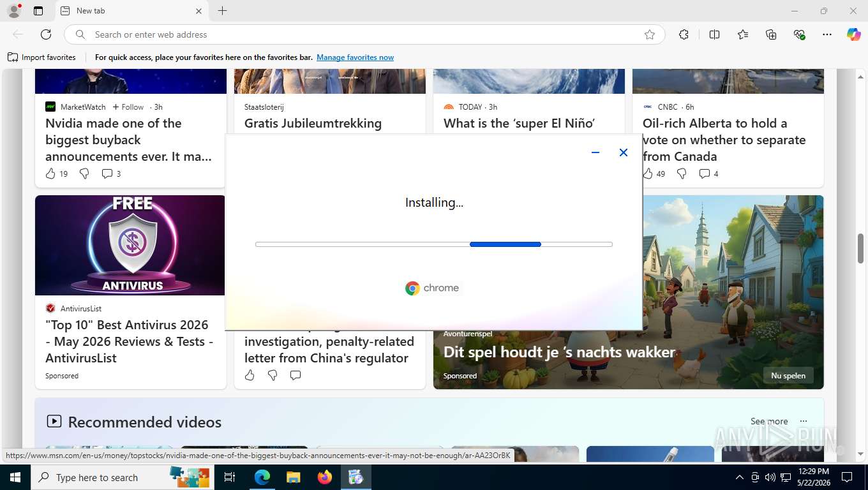Click Import favorites on favorites bar

(x=41, y=57)
